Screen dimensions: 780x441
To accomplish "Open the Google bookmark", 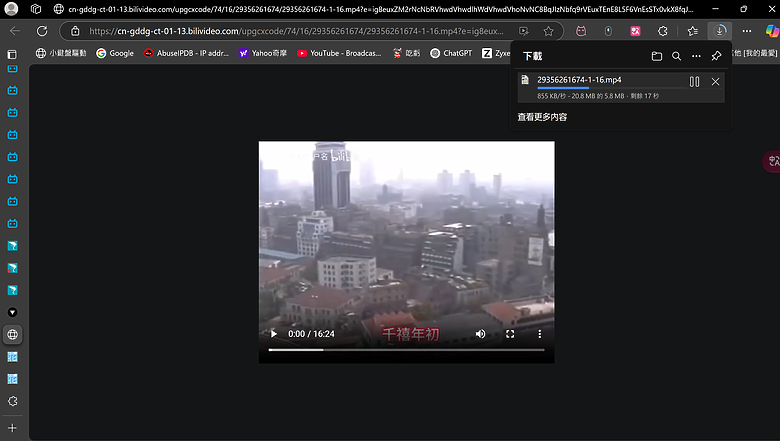I will (115, 53).
